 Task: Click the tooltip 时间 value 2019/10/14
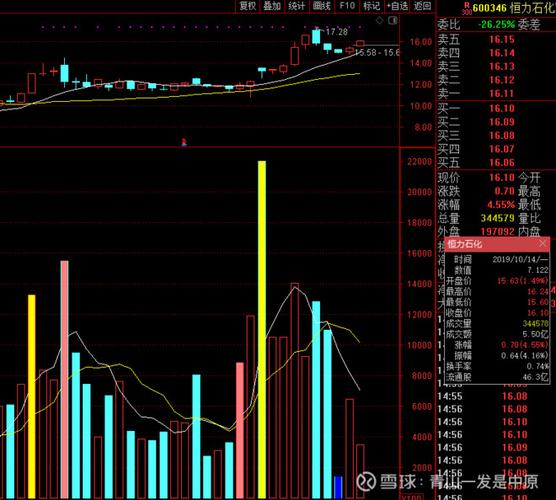pyautogui.click(x=520, y=260)
